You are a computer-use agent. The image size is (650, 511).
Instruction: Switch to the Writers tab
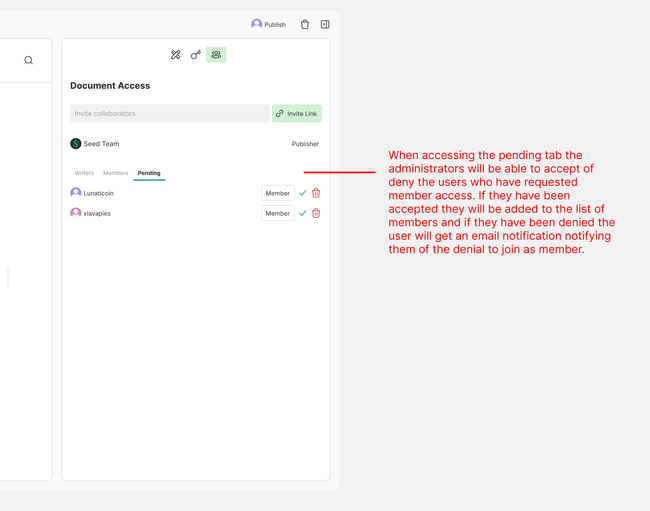click(84, 173)
